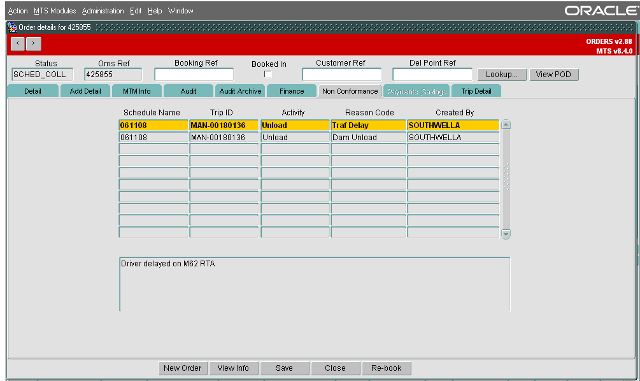
Task: Click the Order details window icon
Action: (x=13, y=27)
